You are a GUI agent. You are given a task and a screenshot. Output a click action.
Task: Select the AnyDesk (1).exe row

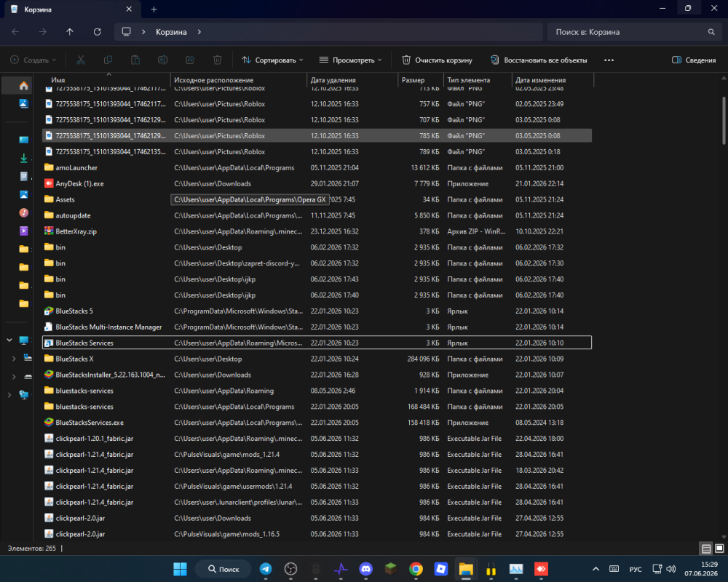coord(317,183)
